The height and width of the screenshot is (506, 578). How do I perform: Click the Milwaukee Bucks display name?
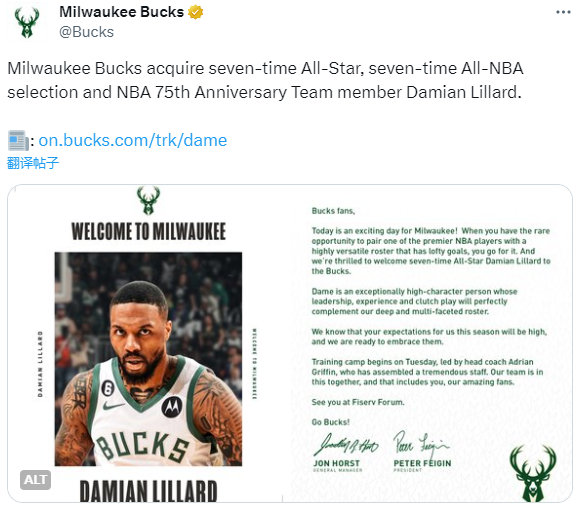(122, 12)
